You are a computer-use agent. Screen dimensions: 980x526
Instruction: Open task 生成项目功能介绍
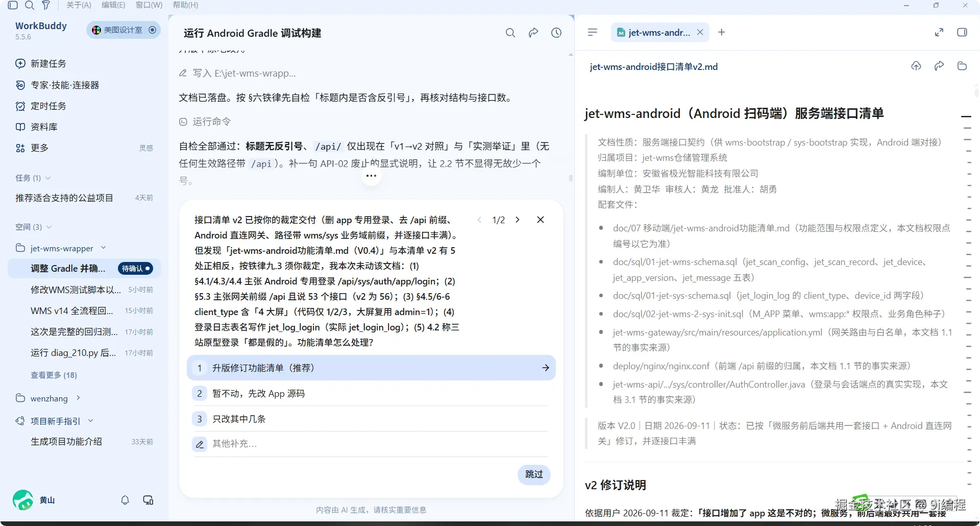point(84,442)
